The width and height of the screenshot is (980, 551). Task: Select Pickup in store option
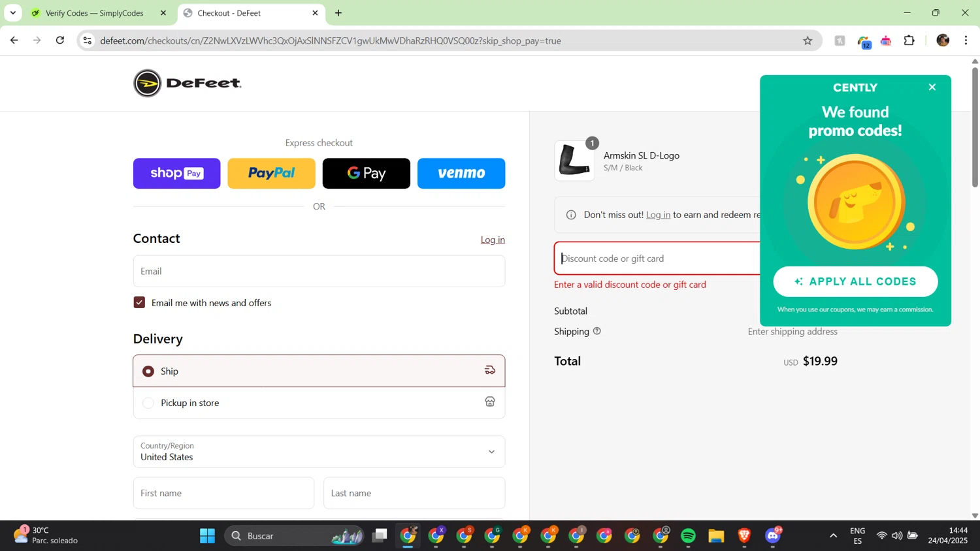tap(319, 403)
